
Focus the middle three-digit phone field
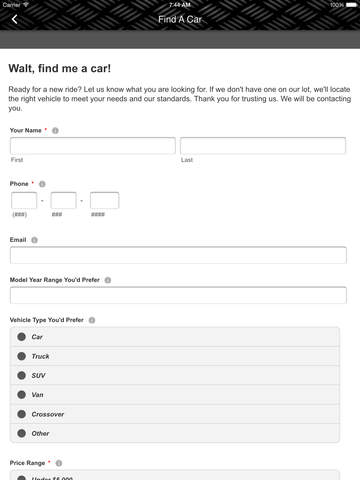pyautogui.click(x=63, y=200)
